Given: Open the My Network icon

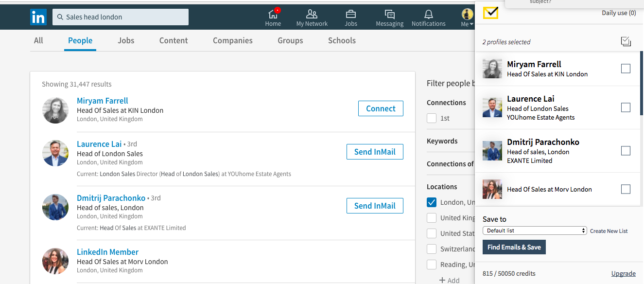Looking at the screenshot, I should coord(312,14).
